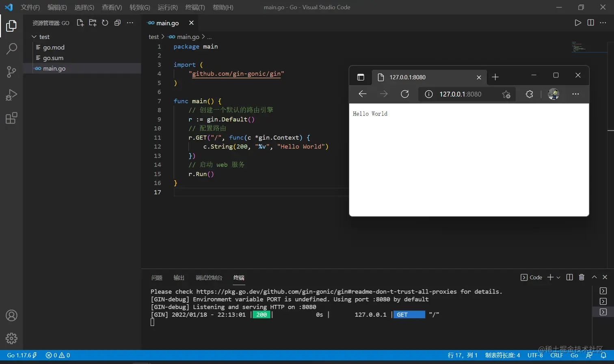Switch to the 输出 panel tab

click(179, 278)
